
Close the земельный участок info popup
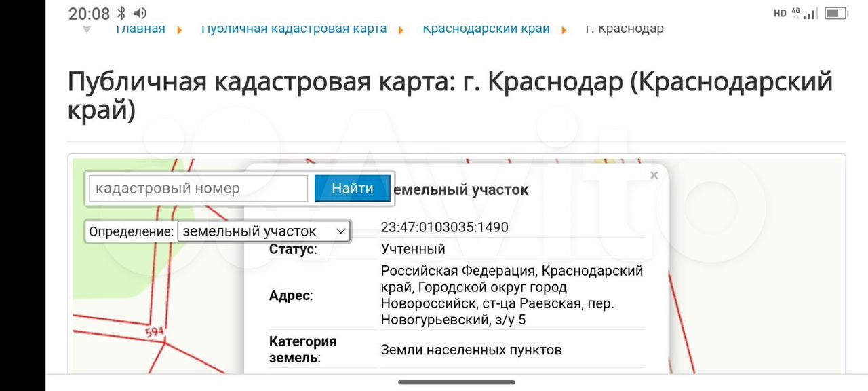(654, 176)
